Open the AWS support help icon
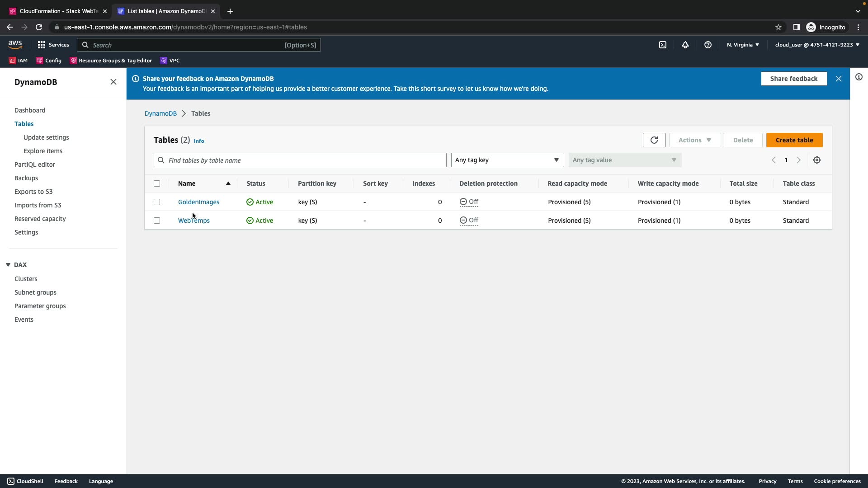 click(x=708, y=45)
